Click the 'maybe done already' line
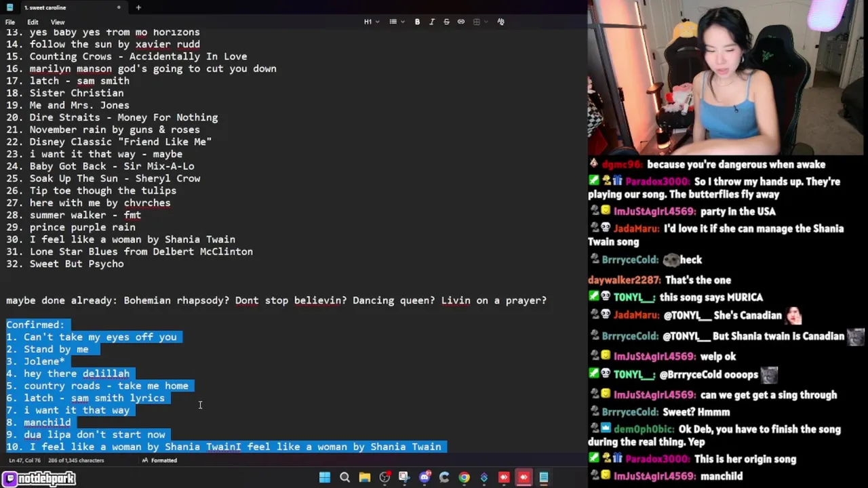 (x=276, y=300)
